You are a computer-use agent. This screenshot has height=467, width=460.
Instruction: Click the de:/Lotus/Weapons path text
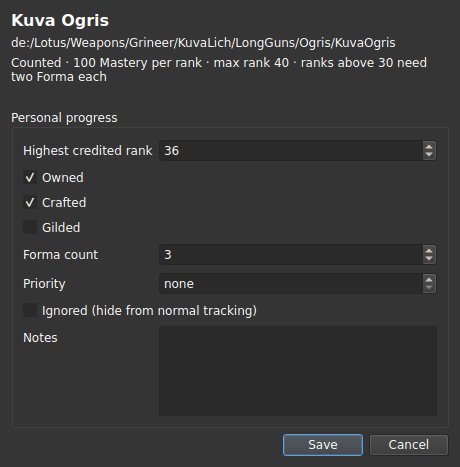click(203, 43)
